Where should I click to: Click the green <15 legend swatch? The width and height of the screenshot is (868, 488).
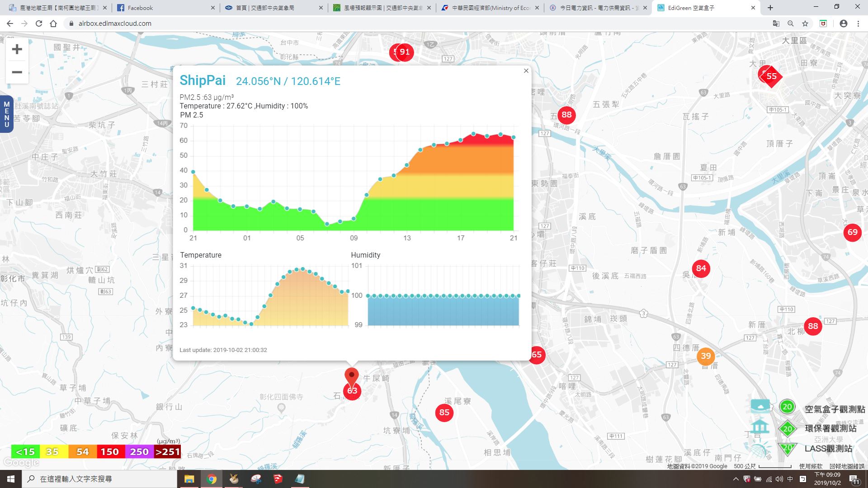[25, 452]
